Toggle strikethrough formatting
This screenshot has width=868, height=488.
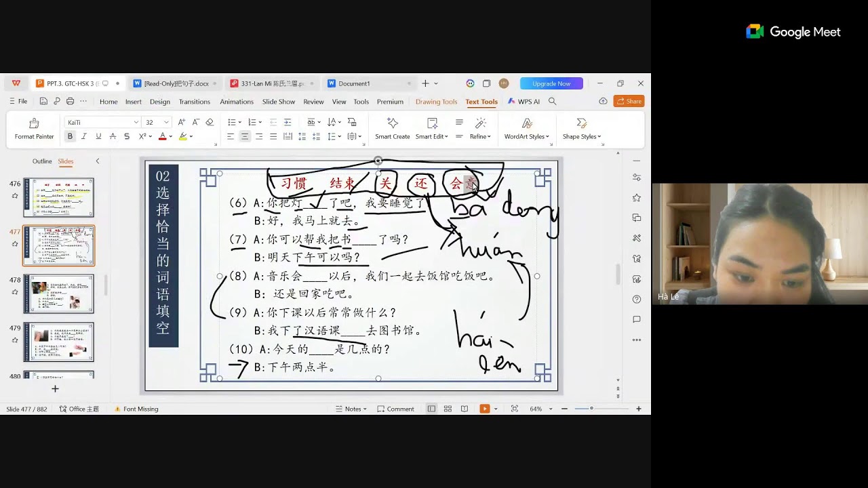point(113,136)
